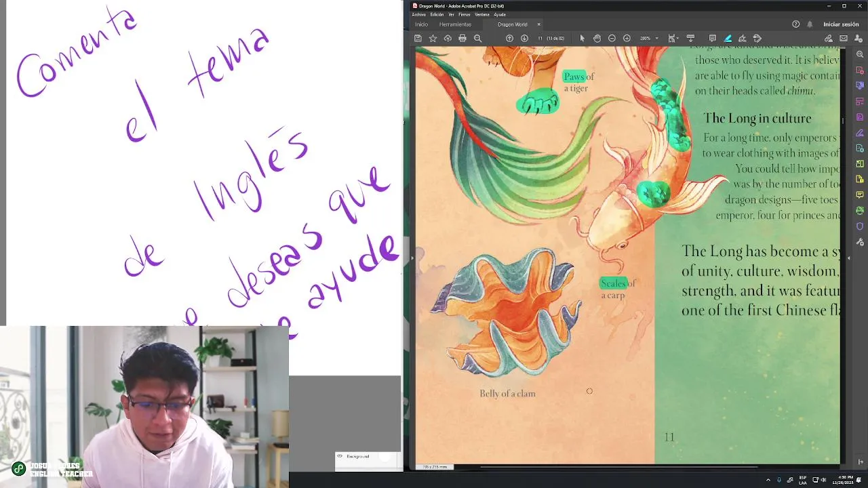
Task: Activate the hand pan tool
Action: pos(597,39)
